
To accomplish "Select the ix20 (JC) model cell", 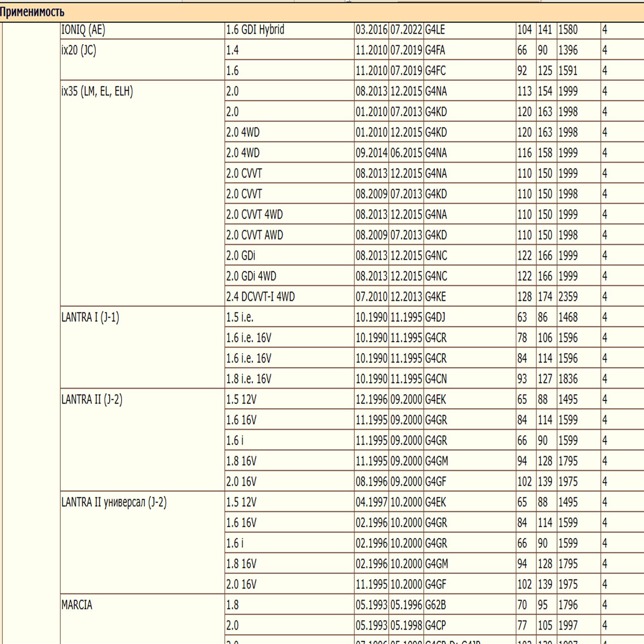I will point(79,51).
